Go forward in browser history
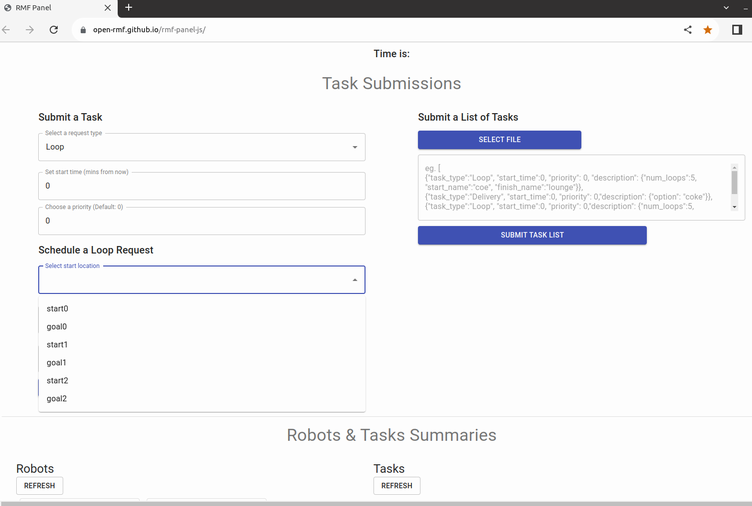This screenshot has height=506, width=752. coord(30,30)
